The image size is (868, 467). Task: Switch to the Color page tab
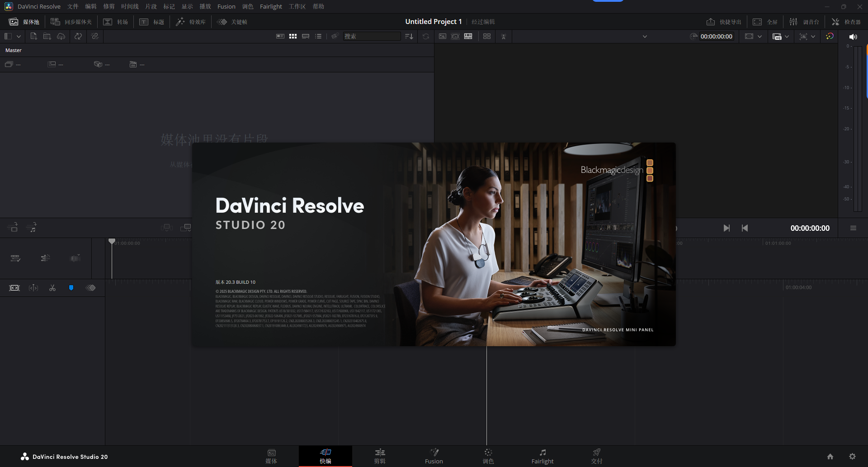[x=488, y=456]
